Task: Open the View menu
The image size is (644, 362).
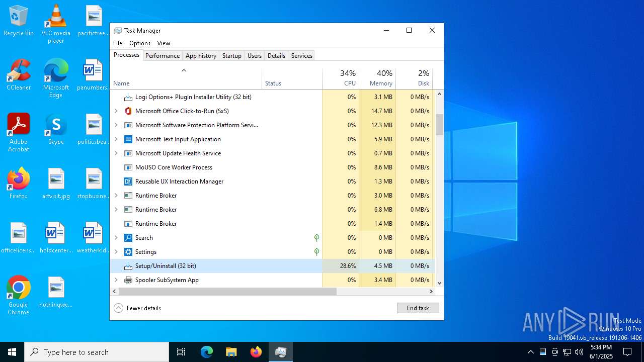Action: (164, 43)
